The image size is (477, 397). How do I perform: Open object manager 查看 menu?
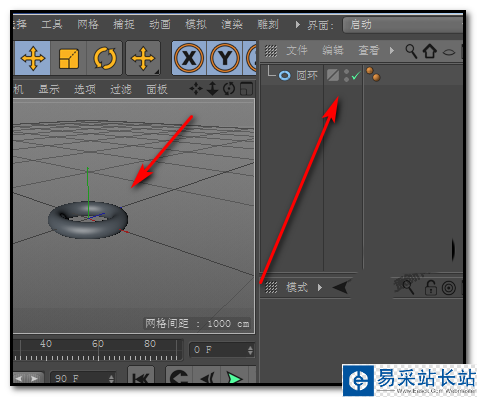click(x=369, y=51)
